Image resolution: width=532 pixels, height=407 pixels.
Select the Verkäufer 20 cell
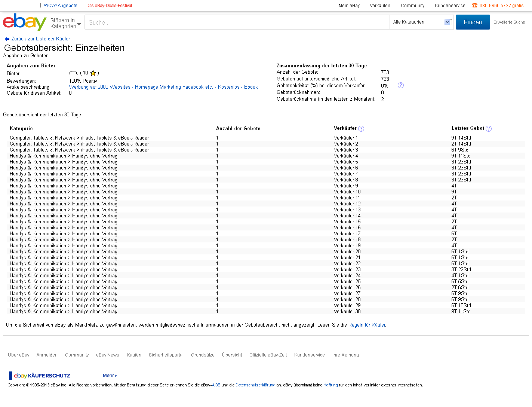tap(347, 252)
